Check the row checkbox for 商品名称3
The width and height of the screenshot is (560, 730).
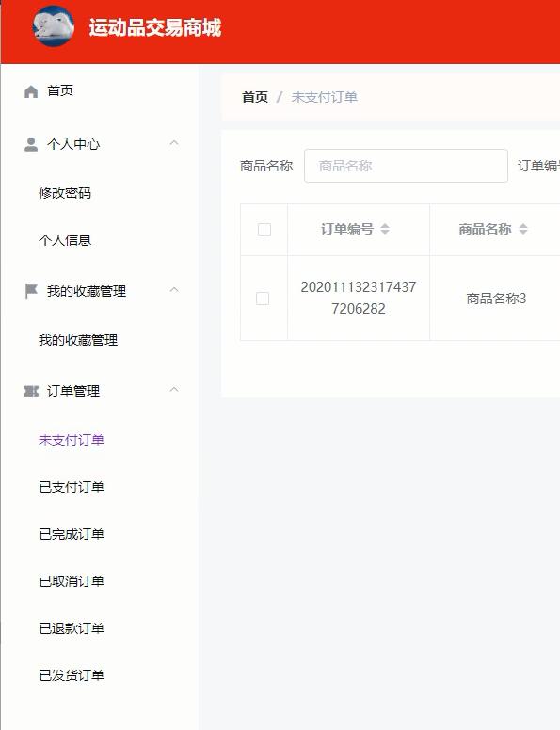(263, 299)
